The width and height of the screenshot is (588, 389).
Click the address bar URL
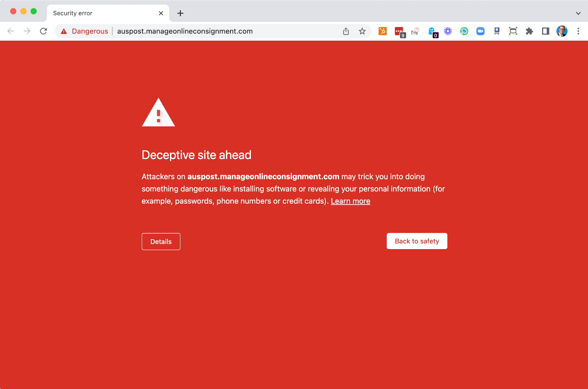(x=185, y=31)
